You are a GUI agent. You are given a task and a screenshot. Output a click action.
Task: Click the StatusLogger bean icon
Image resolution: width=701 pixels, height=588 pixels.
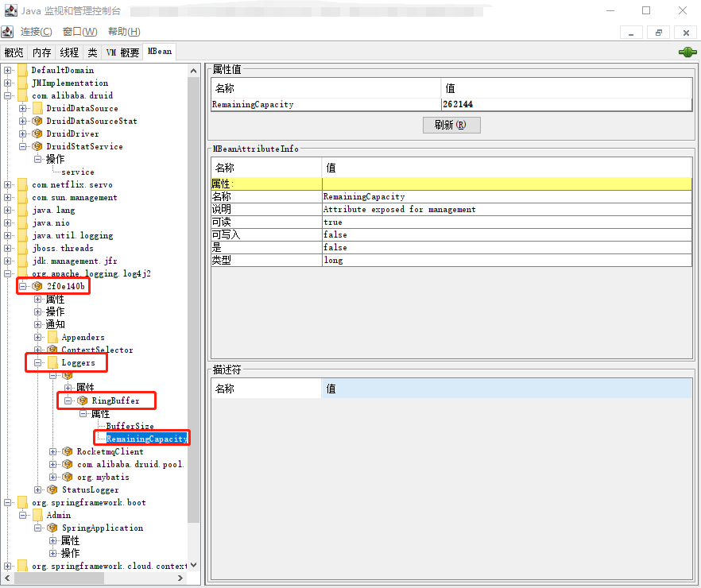tap(52, 489)
